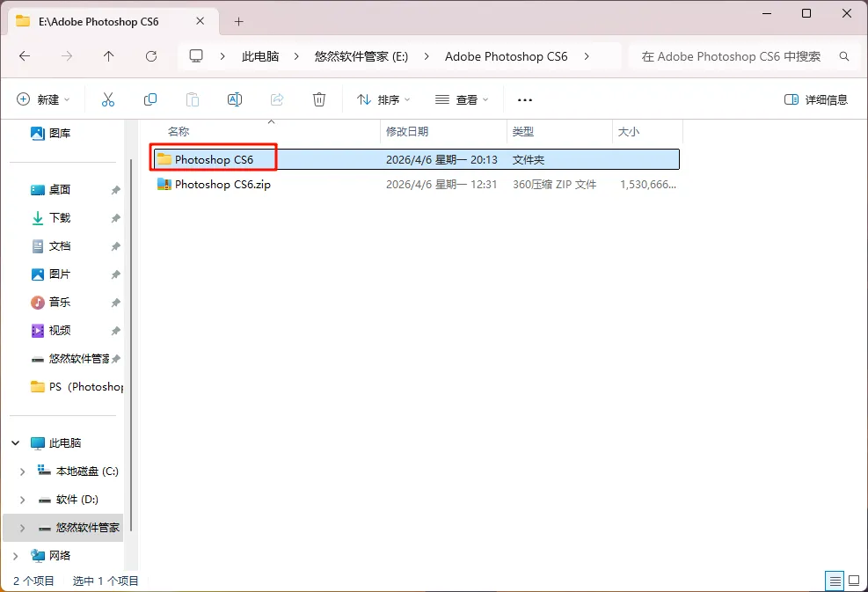Image resolution: width=868 pixels, height=592 pixels.
Task: Click the Photoshop CS6.zip archive icon
Action: click(164, 185)
